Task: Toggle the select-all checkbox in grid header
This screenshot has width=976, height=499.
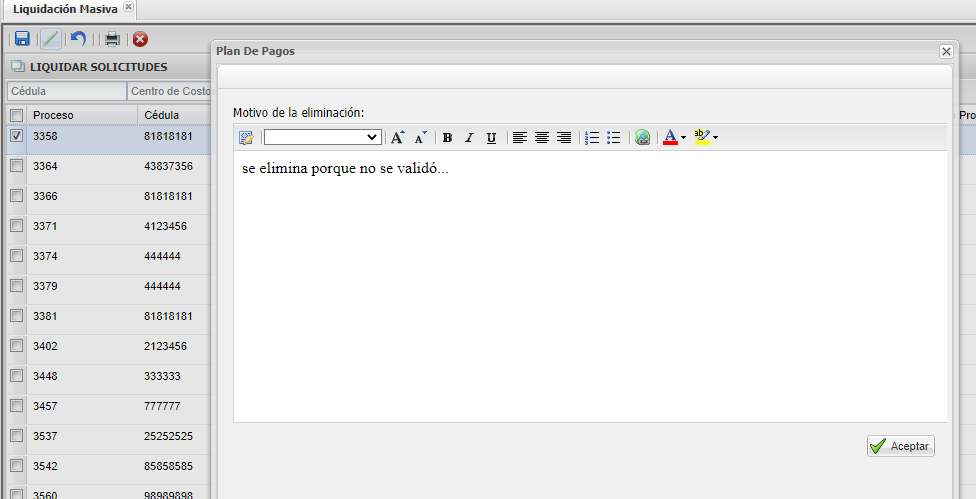Action: pyautogui.click(x=16, y=115)
